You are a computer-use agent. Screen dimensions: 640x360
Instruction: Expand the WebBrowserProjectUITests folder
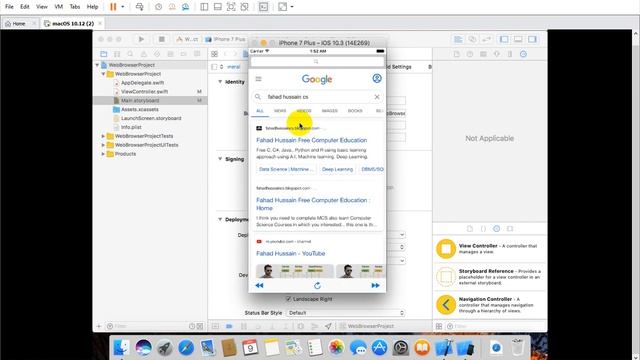(x=103, y=145)
